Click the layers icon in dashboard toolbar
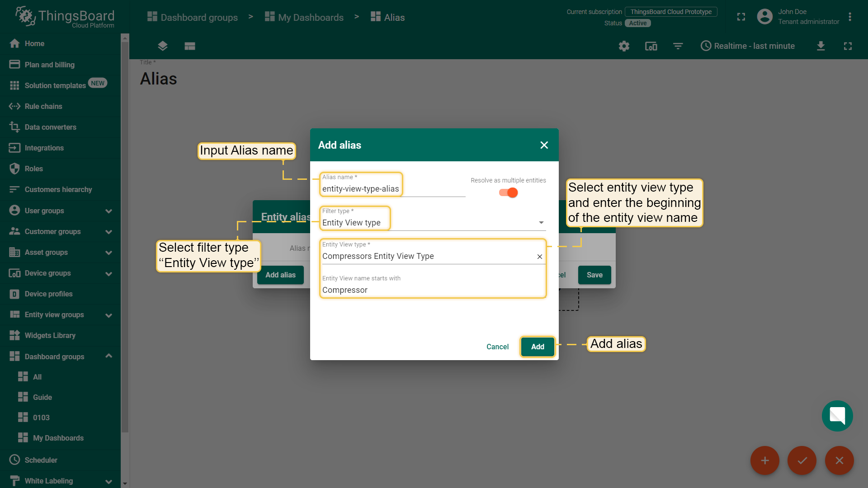This screenshot has width=868, height=488. (163, 46)
